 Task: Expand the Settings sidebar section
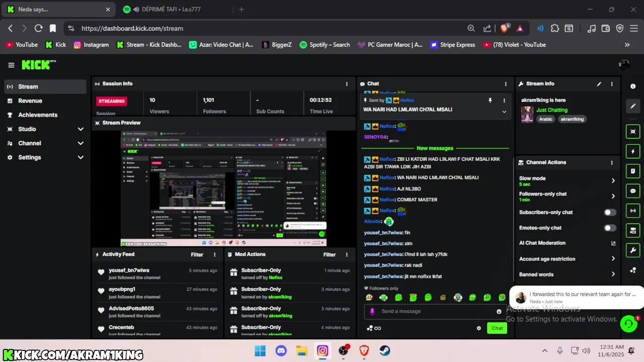80,157
